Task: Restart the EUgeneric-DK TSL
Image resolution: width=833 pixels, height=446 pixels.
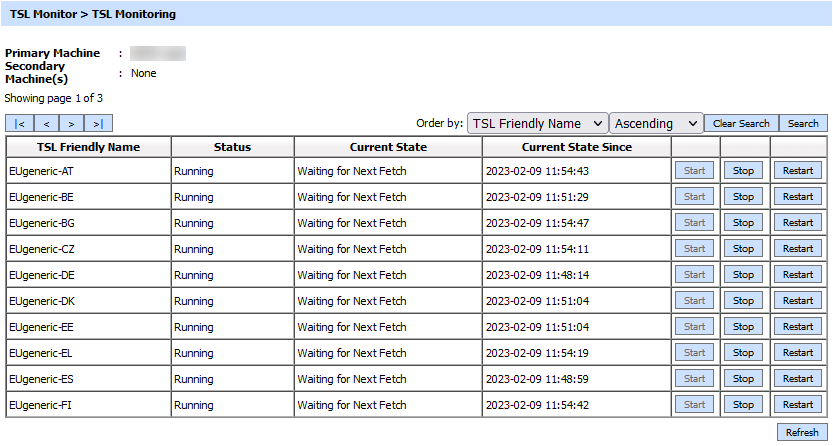Action: (798, 301)
